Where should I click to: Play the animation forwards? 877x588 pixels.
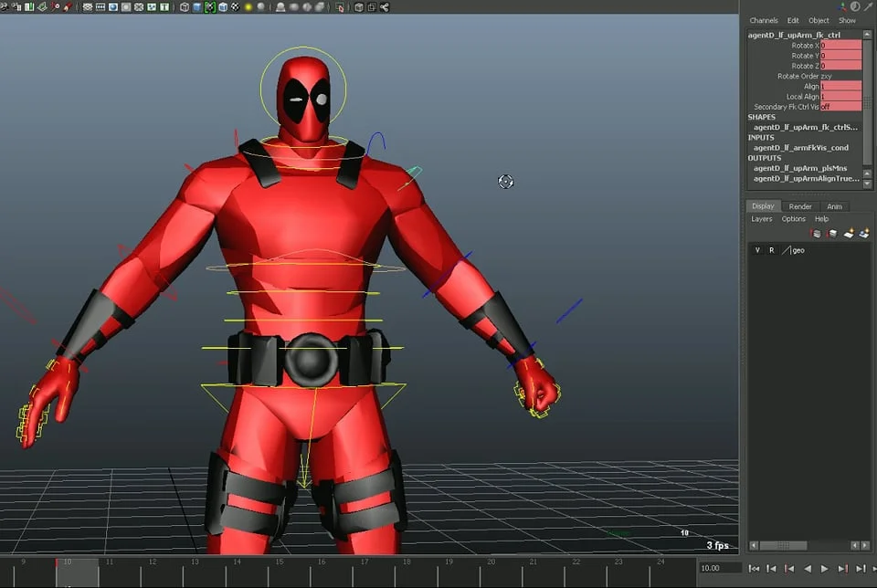coord(824,569)
